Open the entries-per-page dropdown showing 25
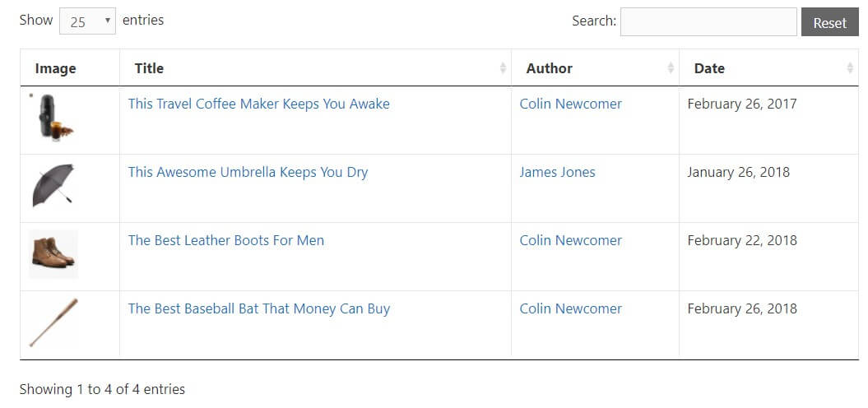The height and width of the screenshot is (408, 868). click(x=87, y=22)
